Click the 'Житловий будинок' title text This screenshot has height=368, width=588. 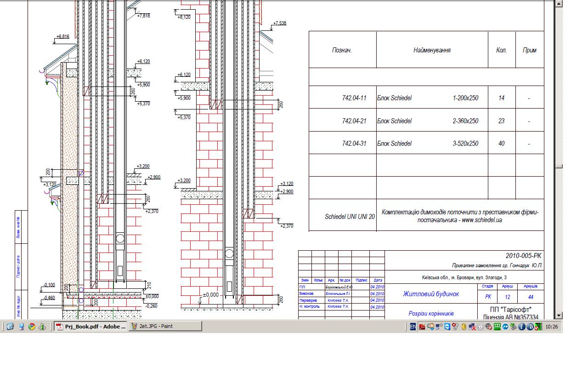(x=431, y=294)
